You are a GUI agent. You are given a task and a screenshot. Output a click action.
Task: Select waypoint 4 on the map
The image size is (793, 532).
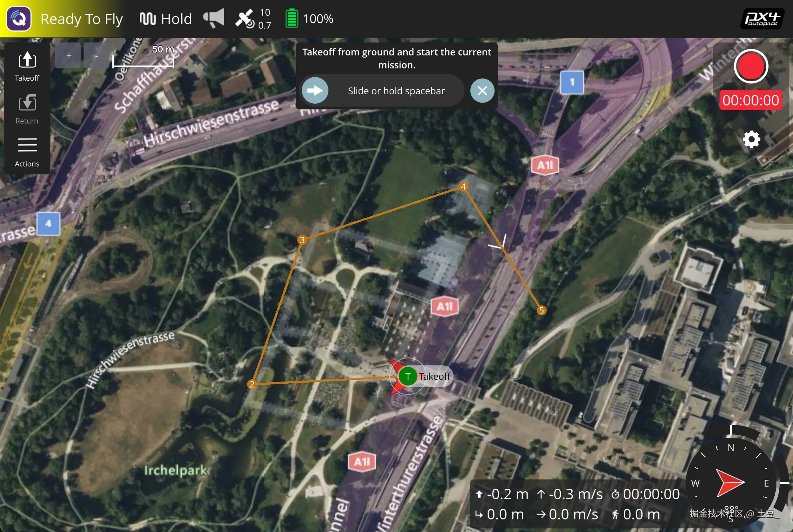point(463,186)
